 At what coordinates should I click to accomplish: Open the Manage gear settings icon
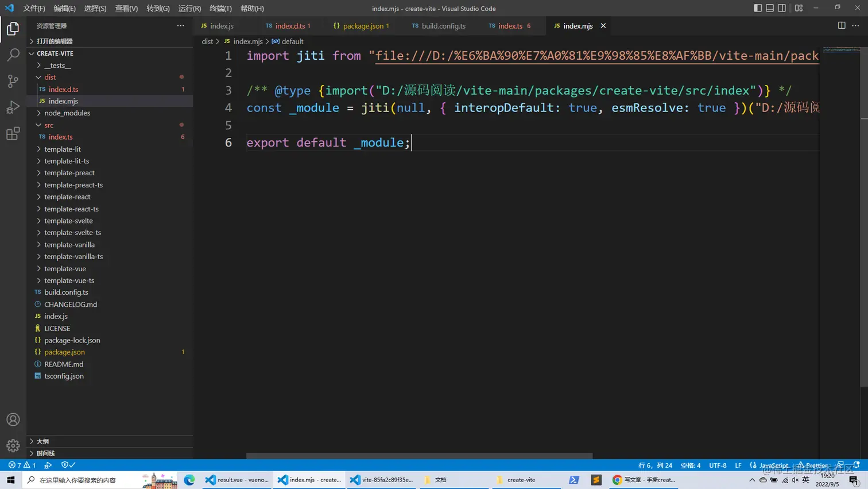(x=13, y=446)
